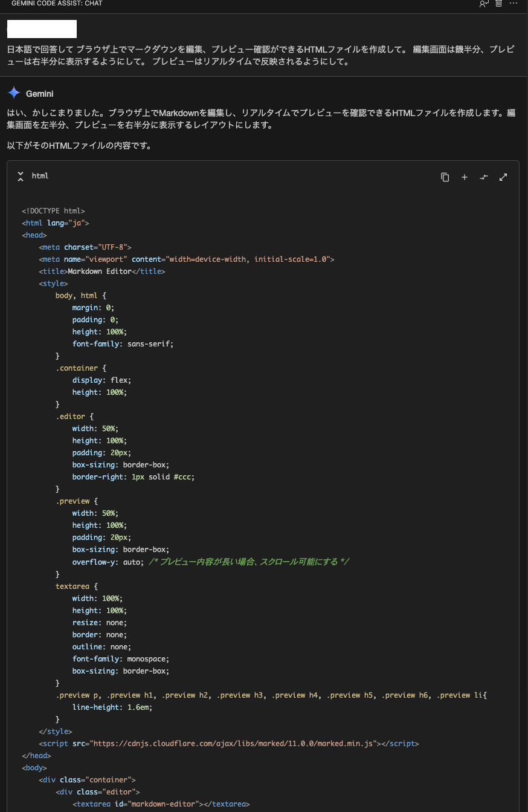The width and height of the screenshot is (528, 812).
Task: Click the '<html lang="ja">' code line
Action: (x=56, y=223)
